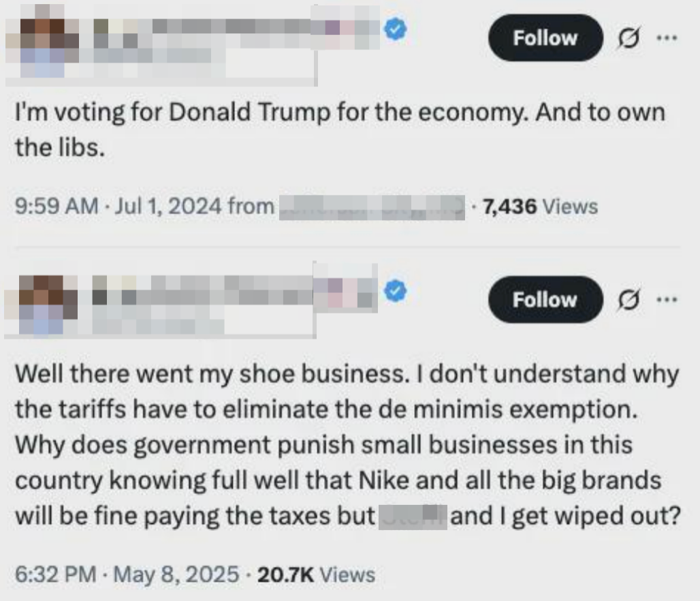The height and width of the screenshot is (601, 700).
Task: Follow the author of the shoe business post
Action: point(545,300)
